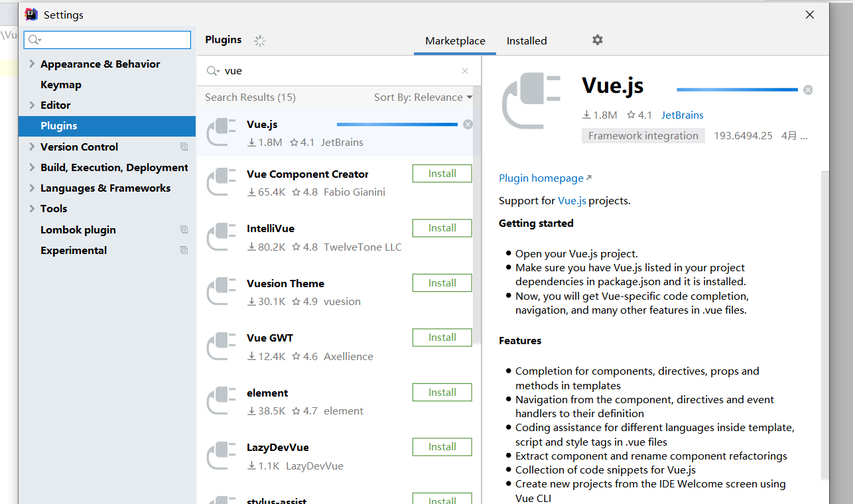Switch to the Installed tab
Image resolution: width=853 pixels, height=504 pixels.
pos(527,40)
